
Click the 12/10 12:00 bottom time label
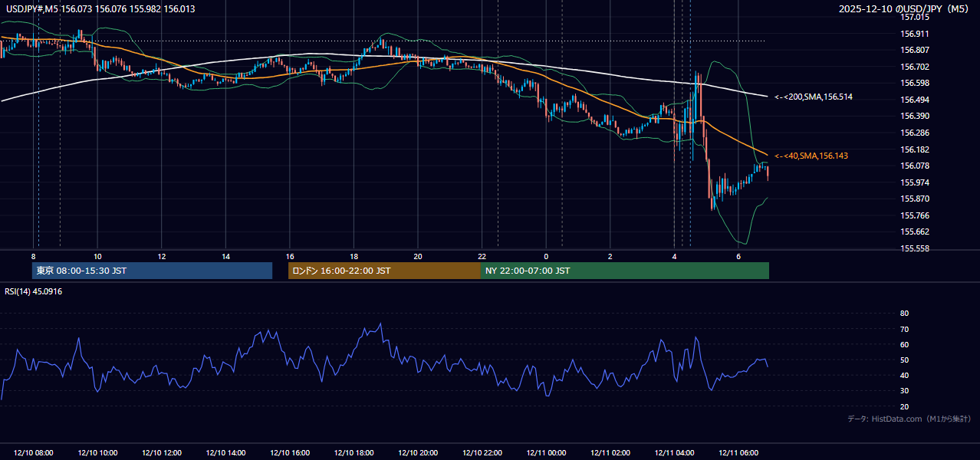(162, 453)
